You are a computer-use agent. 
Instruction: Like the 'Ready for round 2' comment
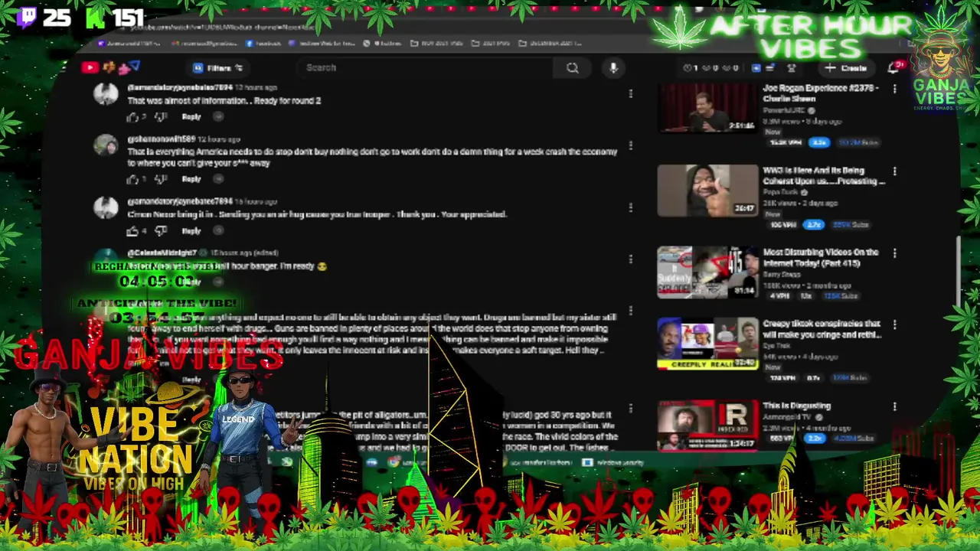[x=132, y=116]
